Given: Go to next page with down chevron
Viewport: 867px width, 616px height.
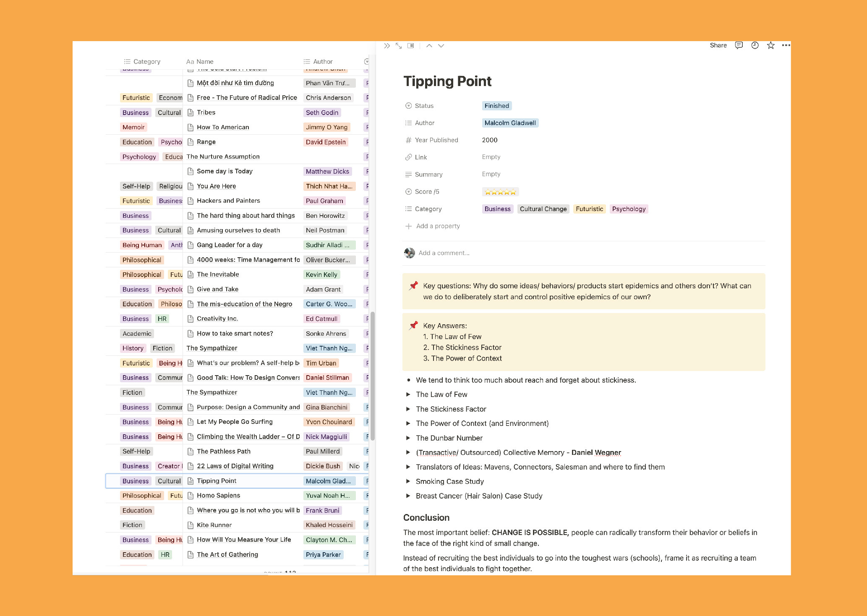Looking at the screenshot, I should tap(441, 46).
